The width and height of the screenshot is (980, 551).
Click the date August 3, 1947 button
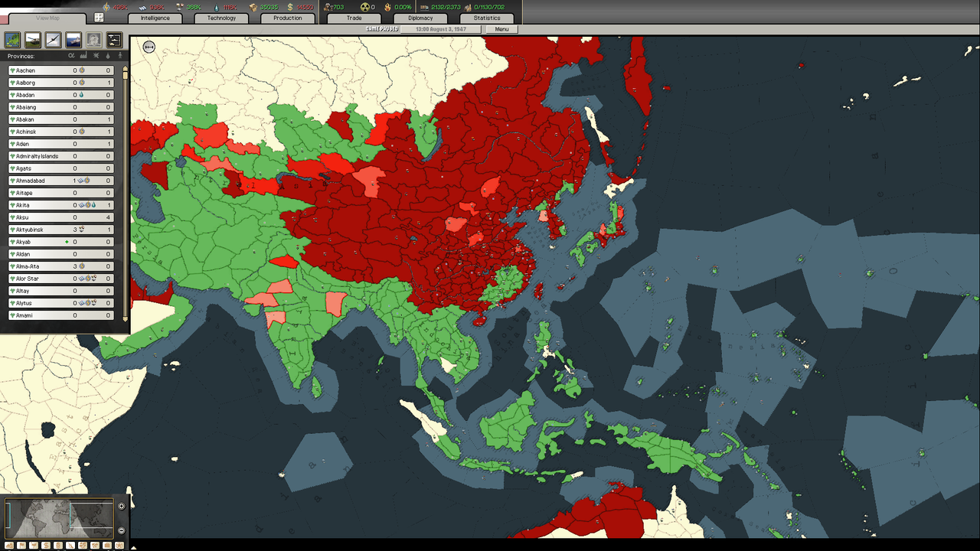[442, 29]
